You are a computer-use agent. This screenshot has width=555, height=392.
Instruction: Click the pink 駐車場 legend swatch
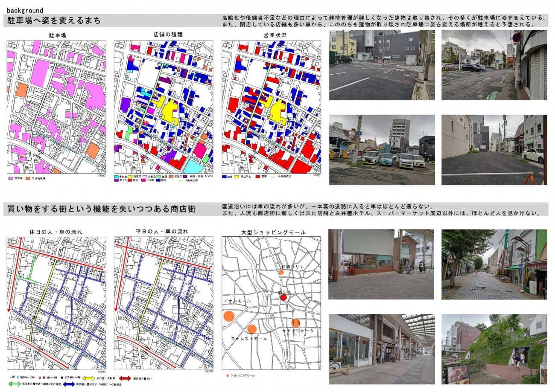pyautogui.click(x=11, y=178)
